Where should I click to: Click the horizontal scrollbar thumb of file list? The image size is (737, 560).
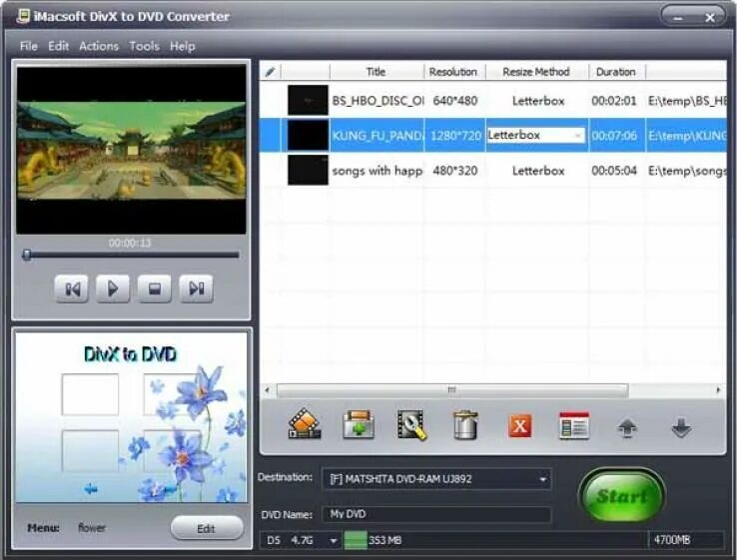click(452, 390)
